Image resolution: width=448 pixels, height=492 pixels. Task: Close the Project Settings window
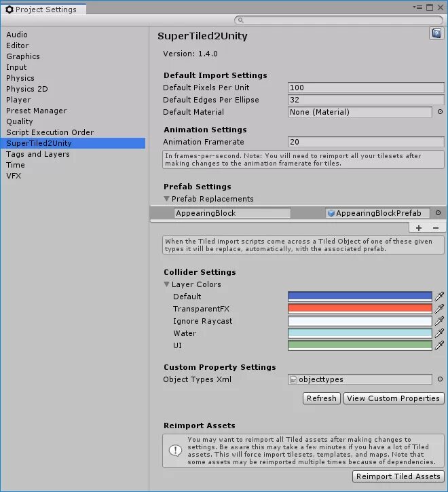tap(441, 7)
